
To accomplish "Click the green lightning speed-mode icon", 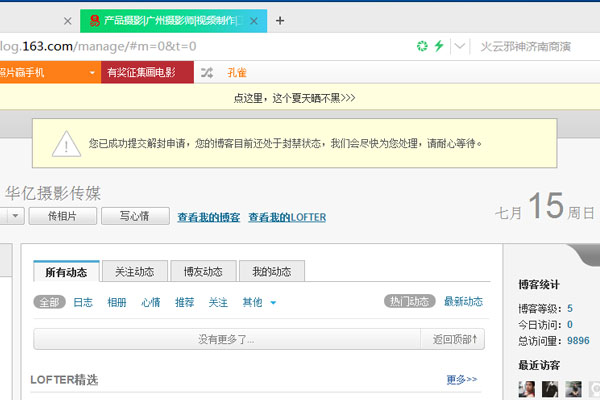I will pyautogui.click(x=438, y=46).
